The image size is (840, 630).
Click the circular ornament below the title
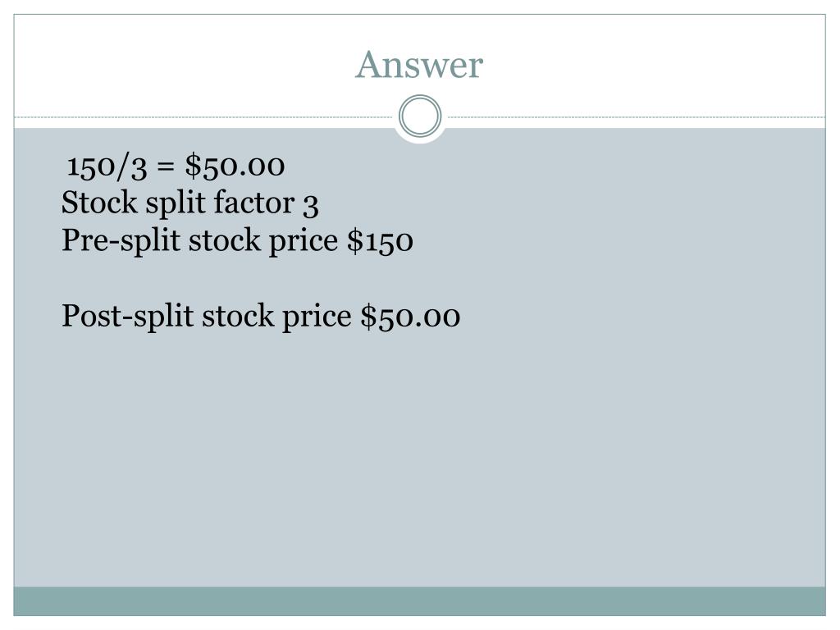pyautogui.click(x=420, y=116)
